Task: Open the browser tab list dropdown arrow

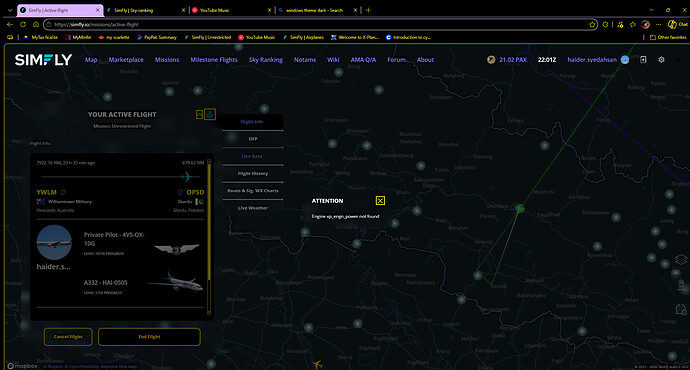Action: tap(10, 10)
